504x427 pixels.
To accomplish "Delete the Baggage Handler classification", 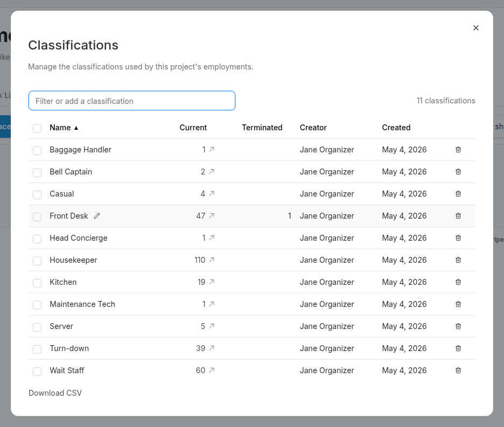I will coord(458,150).
